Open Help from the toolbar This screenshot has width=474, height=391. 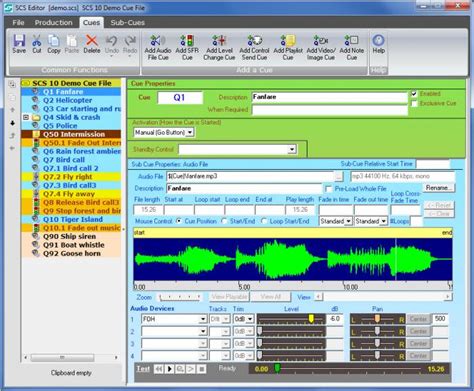click(379, 44)
